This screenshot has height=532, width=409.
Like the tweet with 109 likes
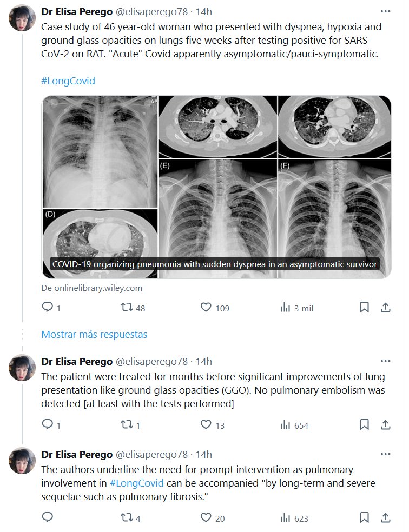pos(206,308)
